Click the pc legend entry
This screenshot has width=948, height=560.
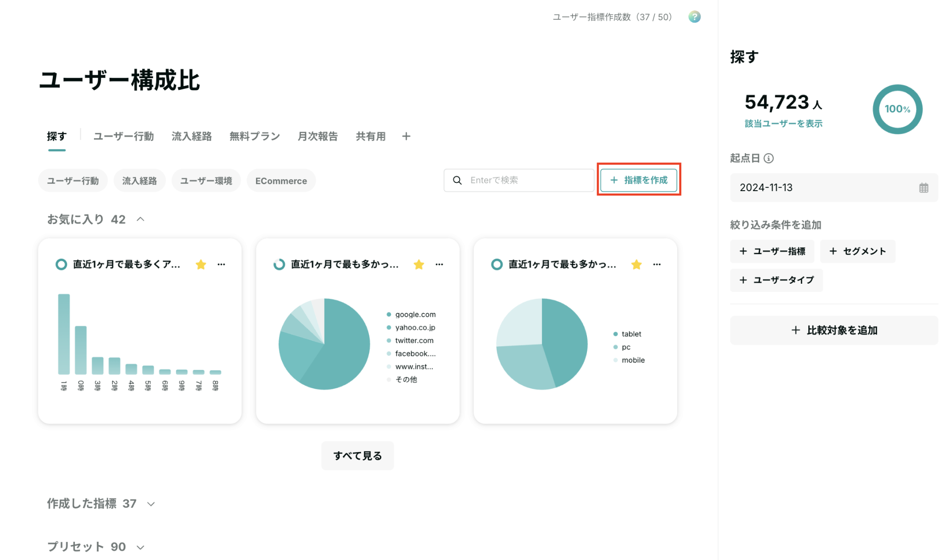(x=622, y=347)
